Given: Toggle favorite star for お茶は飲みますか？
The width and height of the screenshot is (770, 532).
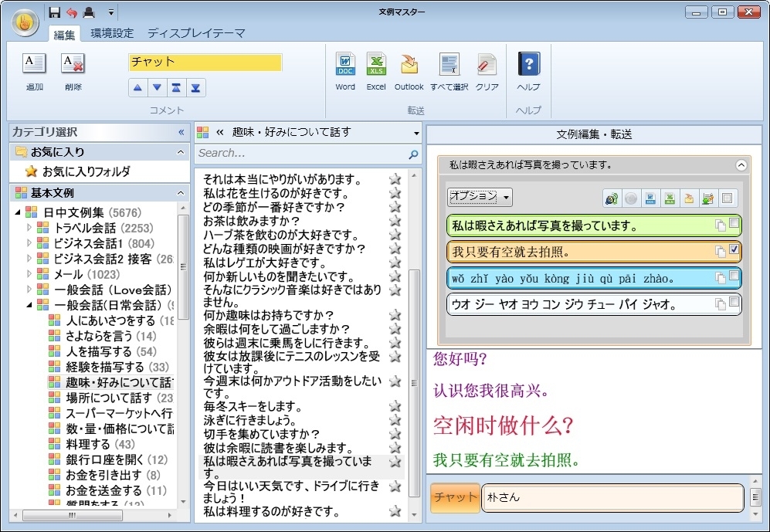Looking at the screenshot, I should pyautogui.click(x=395, y=221).
